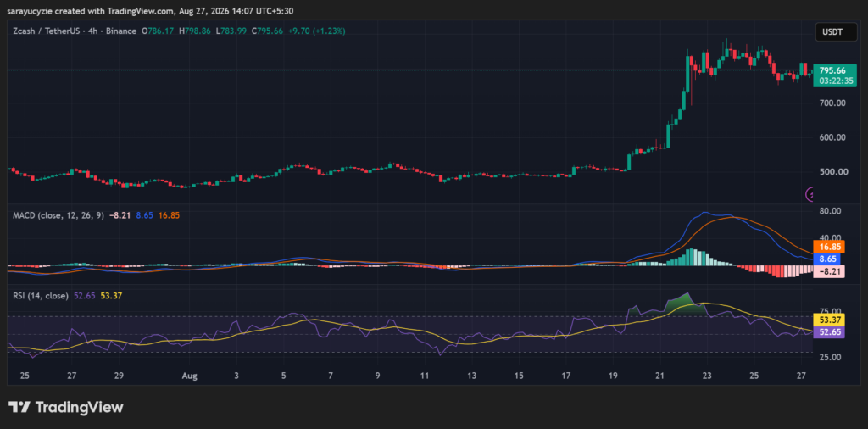The height and width of the screenshot is (429, 868).
Task: Click the 40.00 MACD axis label
Action: coord(831,237)
